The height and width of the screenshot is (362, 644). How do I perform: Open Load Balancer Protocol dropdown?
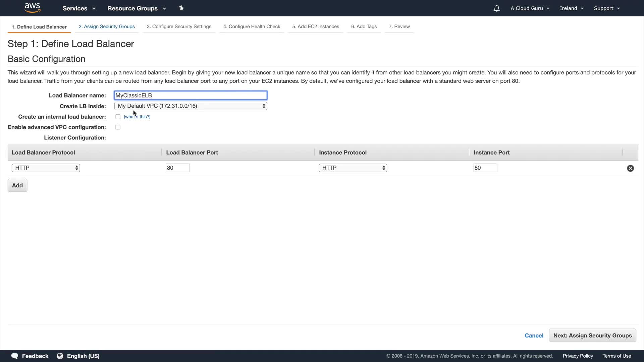(46, 168)
